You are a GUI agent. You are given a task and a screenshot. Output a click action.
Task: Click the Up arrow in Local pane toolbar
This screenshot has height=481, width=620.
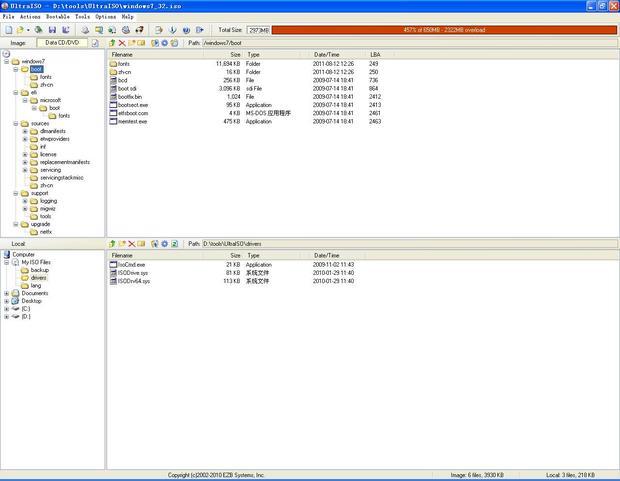112,244
